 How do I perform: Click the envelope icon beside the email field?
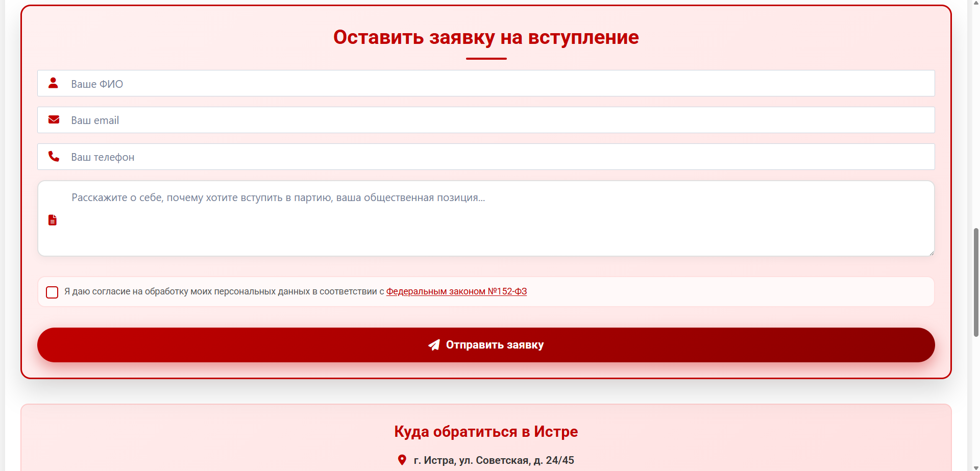(x=54, y=119)
